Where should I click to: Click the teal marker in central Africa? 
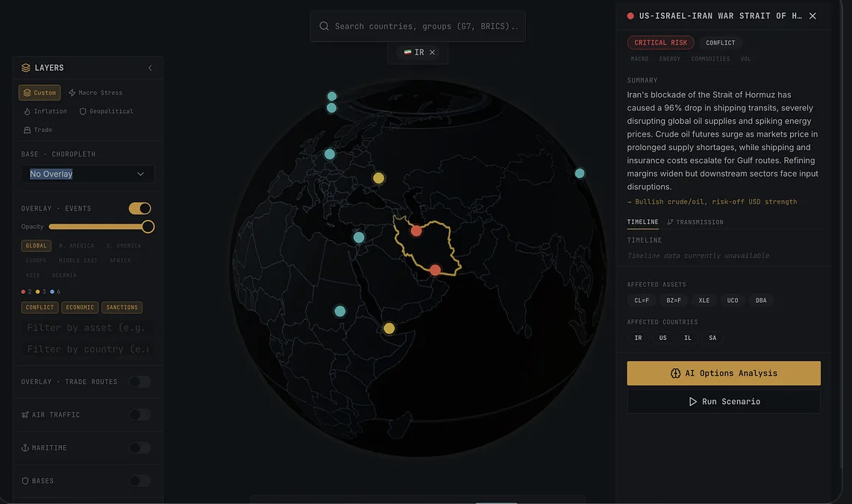click(340, 311)
